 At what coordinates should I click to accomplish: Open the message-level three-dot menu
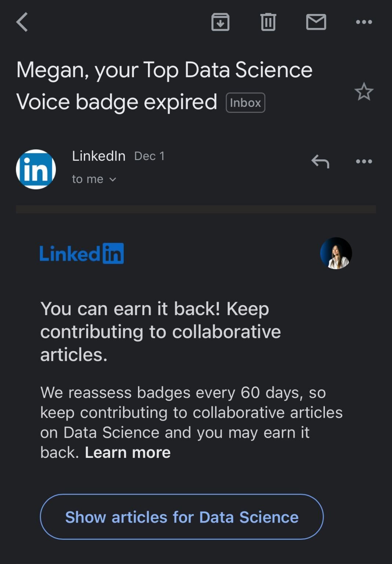pos(364,161)
